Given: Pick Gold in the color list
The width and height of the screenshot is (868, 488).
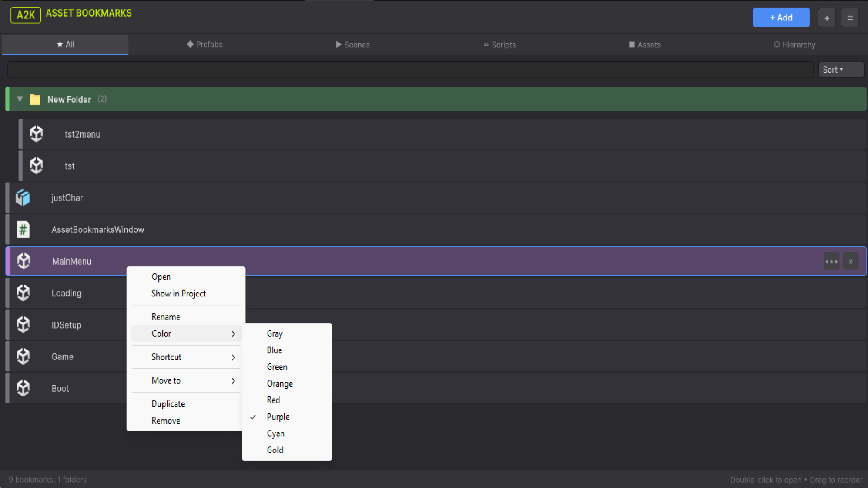Looking at the screenshot, I should tap(275, 450).
